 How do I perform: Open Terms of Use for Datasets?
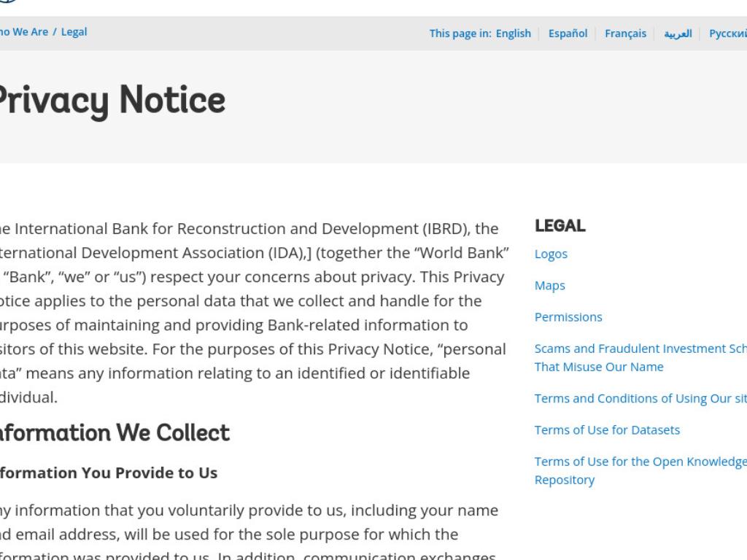pos(607,430)
